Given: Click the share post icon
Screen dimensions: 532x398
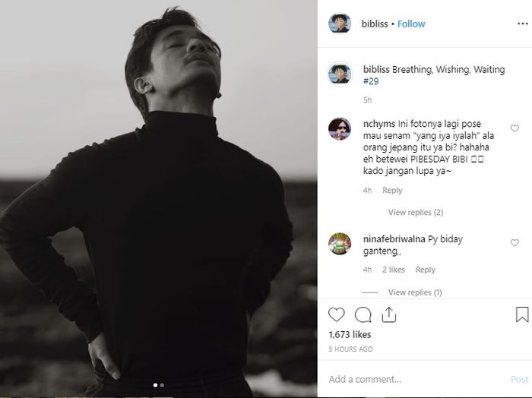Looking at the screenshot, I should coord(388,314).
